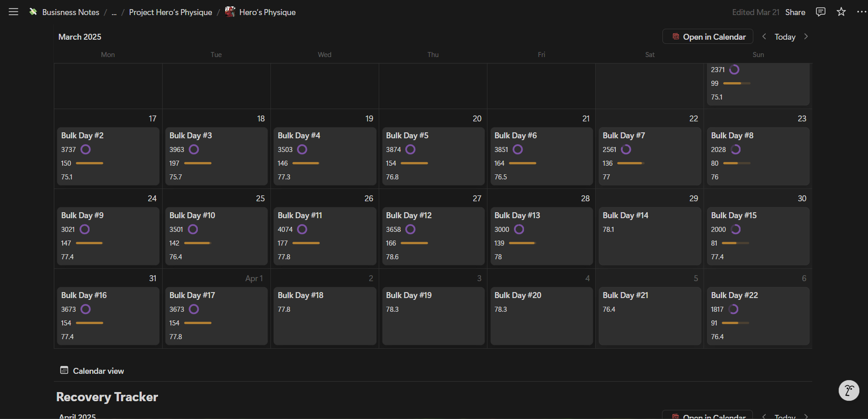Image resolution: width=868 pixels, height=419 pixels.
Task: Open the sidebar hamburger menu
Action: (x=13, y=12)
